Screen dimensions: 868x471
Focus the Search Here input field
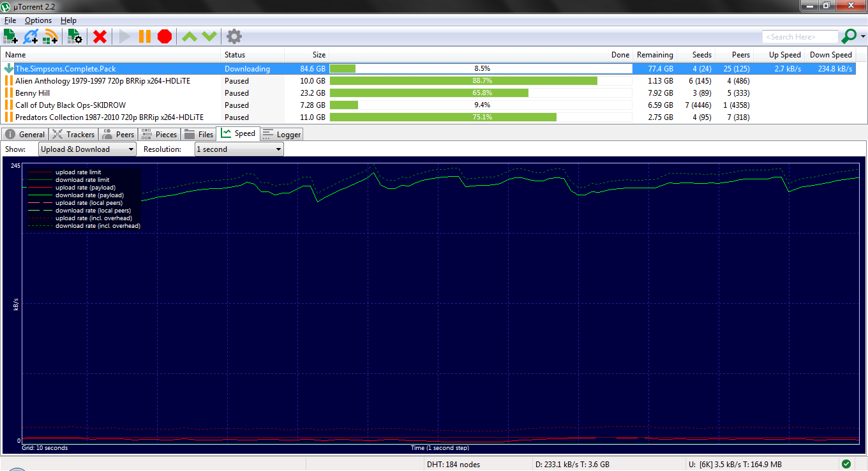coord(800,37)
